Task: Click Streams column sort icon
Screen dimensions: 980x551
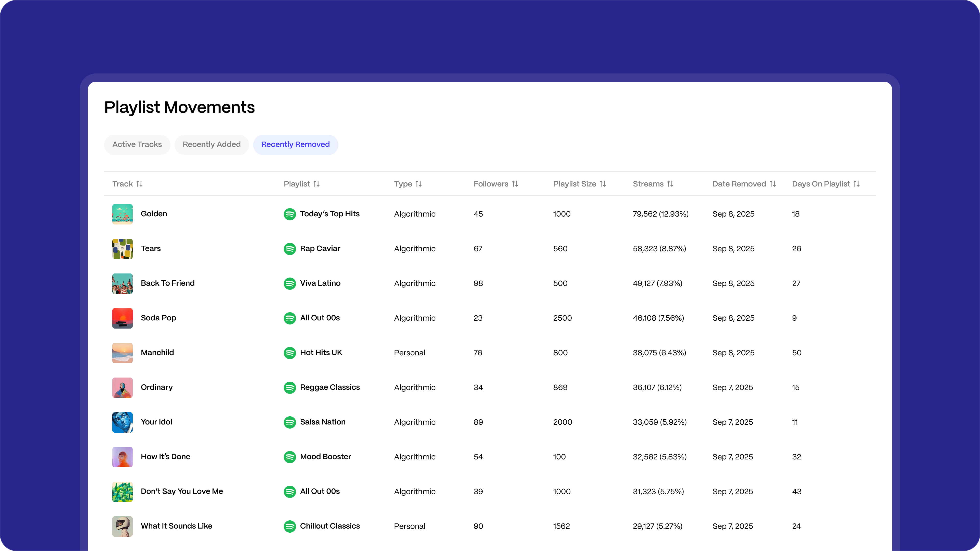Action: coord(670,184)
